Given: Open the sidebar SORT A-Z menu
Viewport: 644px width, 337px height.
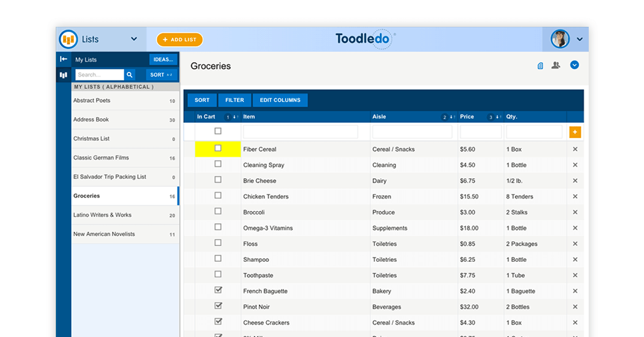Looking at the screenshot, I should (x=162, y=75).
